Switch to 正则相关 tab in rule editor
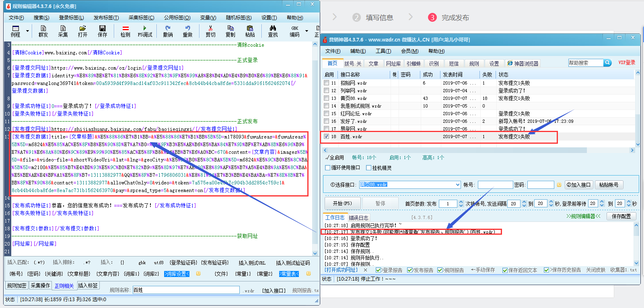The height and width of the screenshot is (308, 644). [x=64, y=286]
